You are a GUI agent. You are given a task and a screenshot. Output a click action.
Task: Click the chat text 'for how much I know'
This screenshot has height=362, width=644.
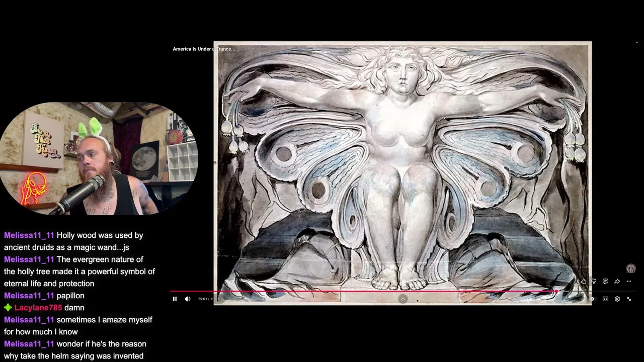[41, 332]
